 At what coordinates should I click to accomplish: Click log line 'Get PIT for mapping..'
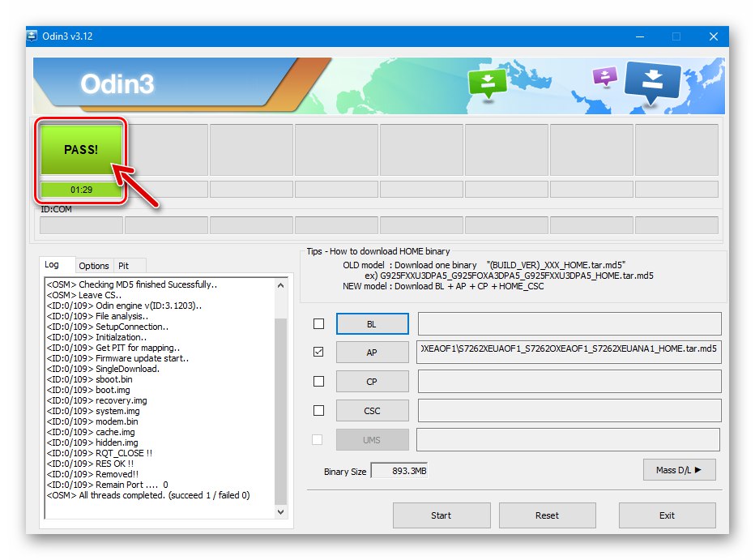point(113,348)
